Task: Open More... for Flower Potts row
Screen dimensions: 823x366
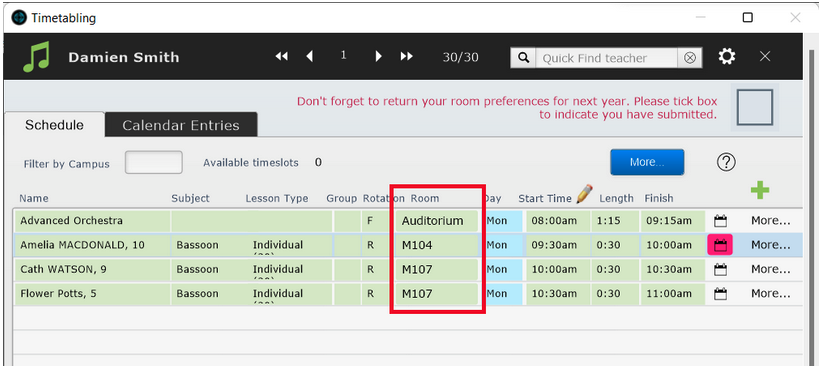Action: tap(770, 294)
